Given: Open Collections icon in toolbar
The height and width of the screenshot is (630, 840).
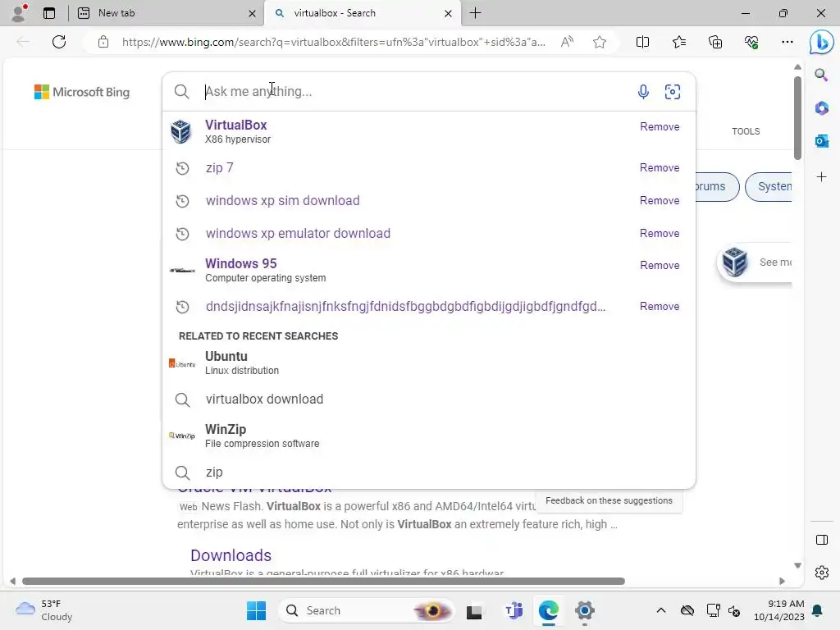Looking at the screenshot, I should (x=715, y=42).
